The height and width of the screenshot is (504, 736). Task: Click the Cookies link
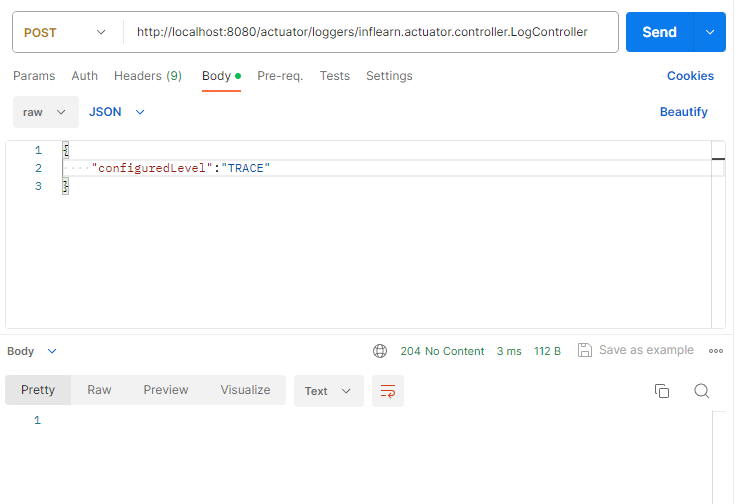(x=690, y=76)
